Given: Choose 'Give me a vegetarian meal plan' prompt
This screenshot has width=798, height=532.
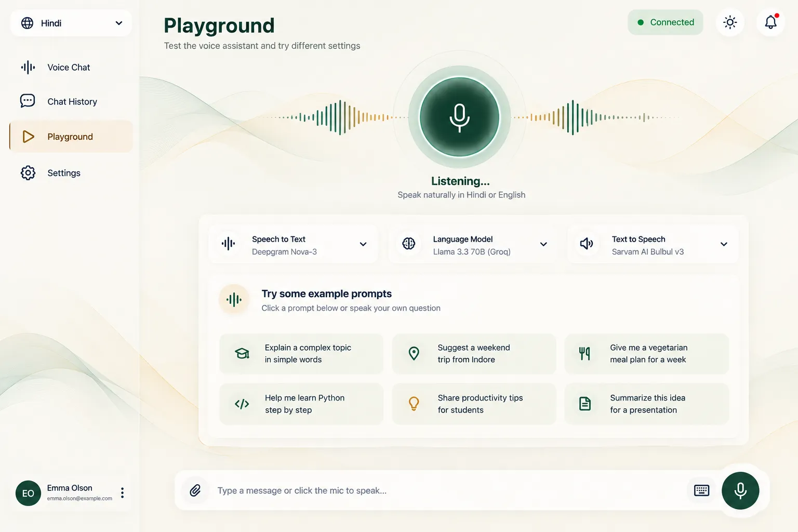Looking at the screenshot, I should click(647, 354).
